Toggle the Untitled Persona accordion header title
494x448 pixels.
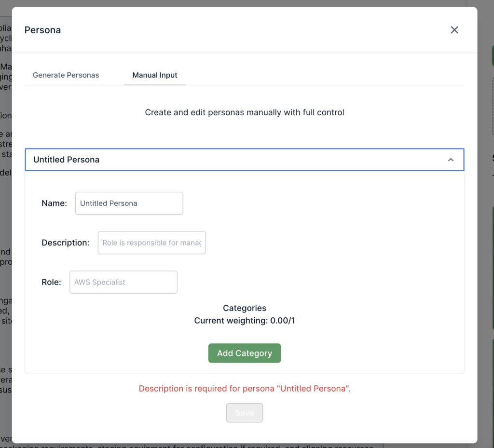pos(66,160)
